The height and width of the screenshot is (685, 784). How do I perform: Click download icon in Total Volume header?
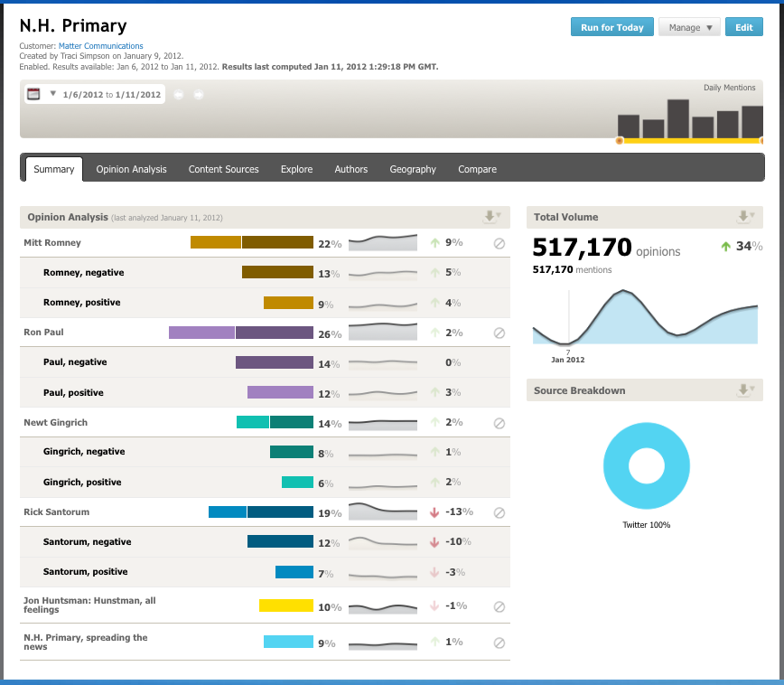(745, 217)
